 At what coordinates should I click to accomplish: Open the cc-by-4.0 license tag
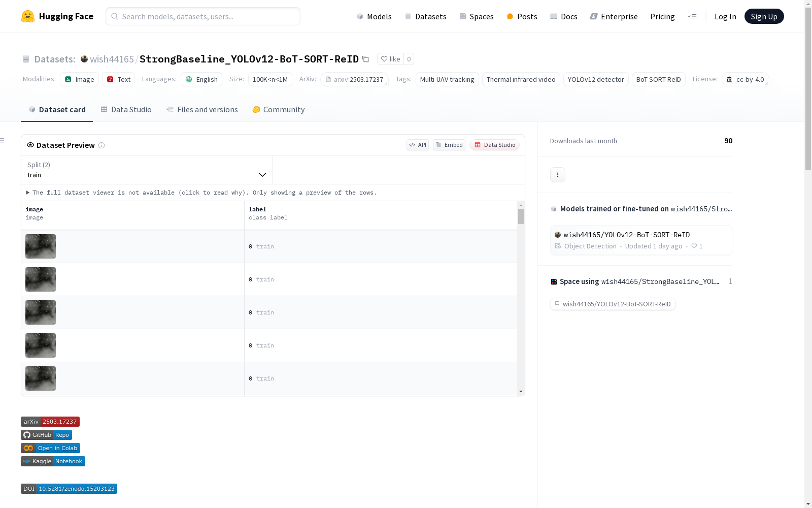pos(745,79)
